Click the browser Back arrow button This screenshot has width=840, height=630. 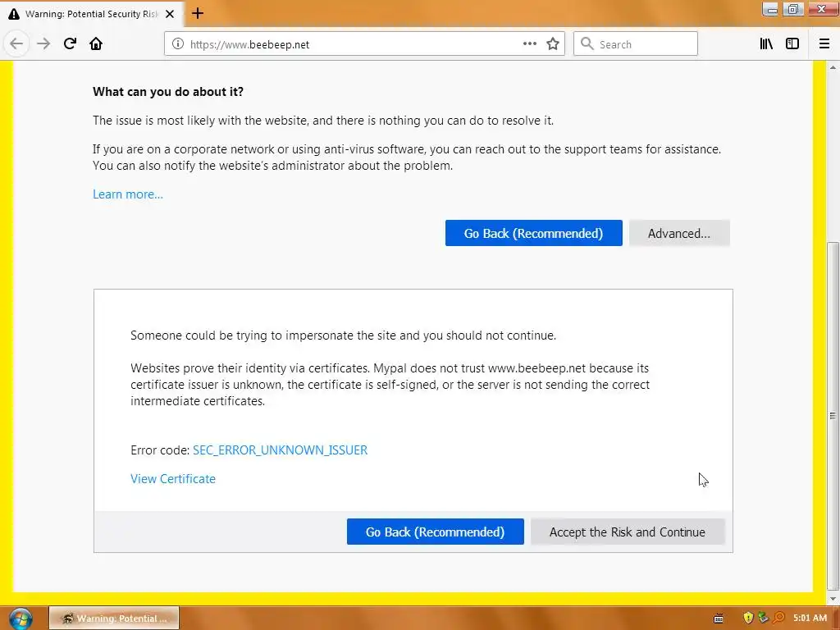coord(16,44)
